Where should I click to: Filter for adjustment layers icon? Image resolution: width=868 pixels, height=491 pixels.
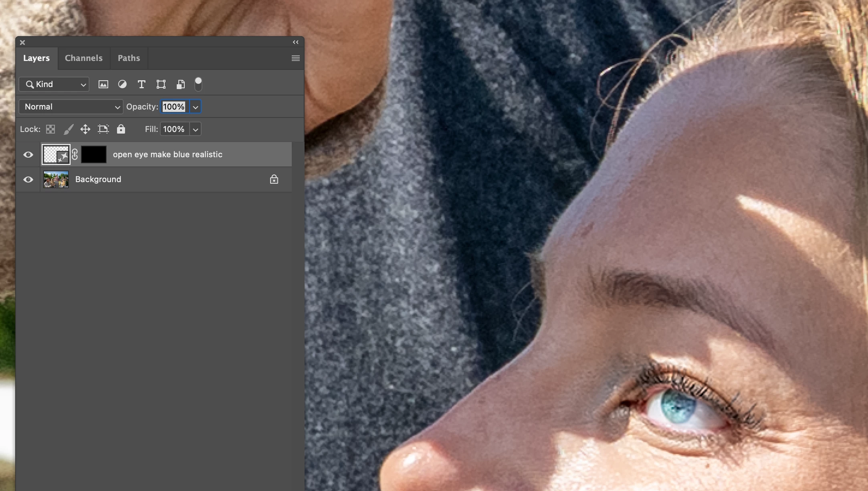point(122,84)
